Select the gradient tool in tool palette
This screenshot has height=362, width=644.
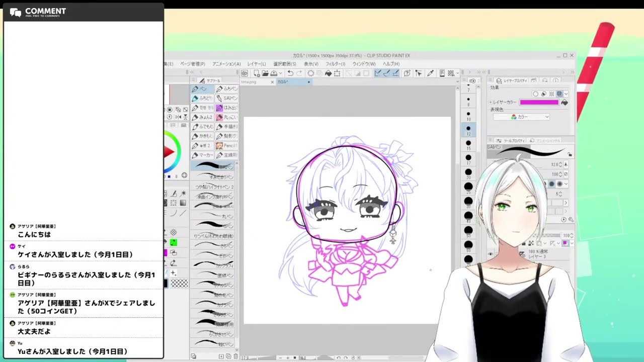coord(183,203)
